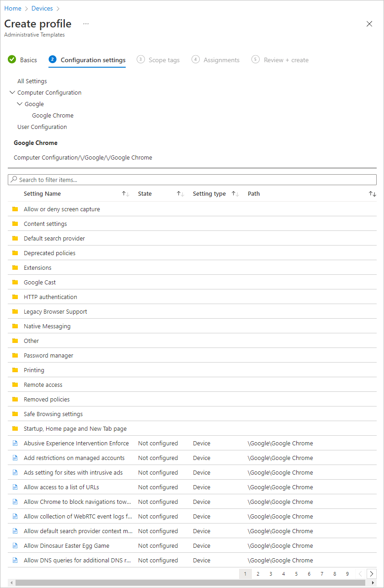Open the Allow or deny screen capture folder icon
384x588 pixels.
tap(15, 209)
